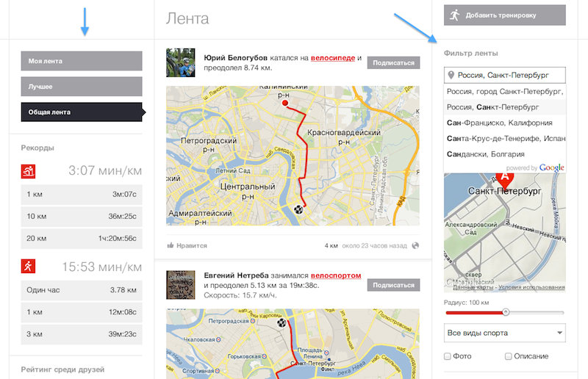Click the runner icon on the add-workout button
The height and width of the screenshot is (379, 588).
tap(455, 15)
